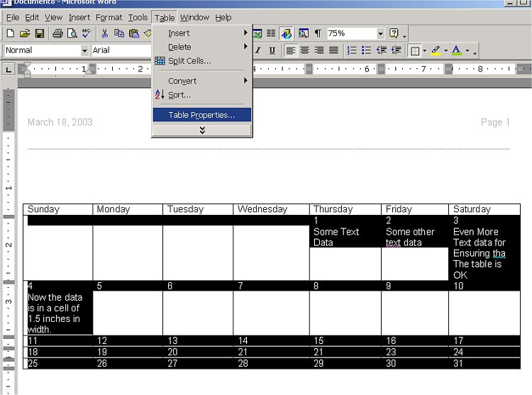
Task: Expand the Normal style dropdown
Action: click(84, 50)
